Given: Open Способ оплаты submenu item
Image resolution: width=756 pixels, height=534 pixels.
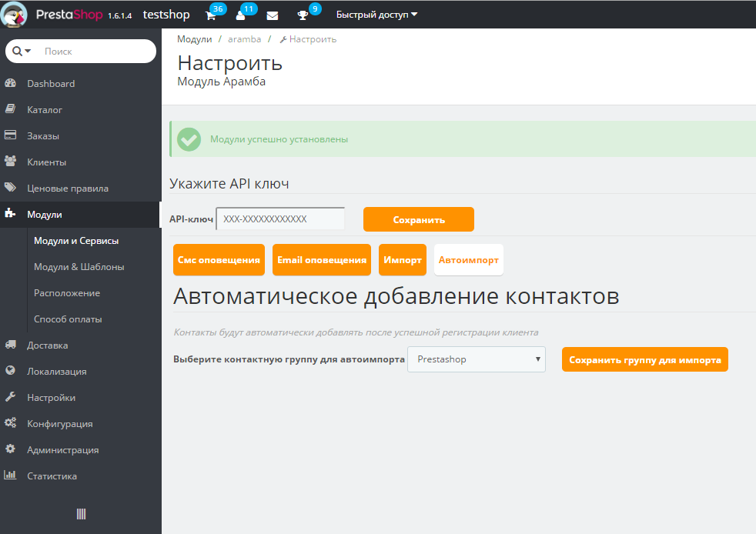Looking at the screenshot, I should pyautogui.click(x=68, y=319).
